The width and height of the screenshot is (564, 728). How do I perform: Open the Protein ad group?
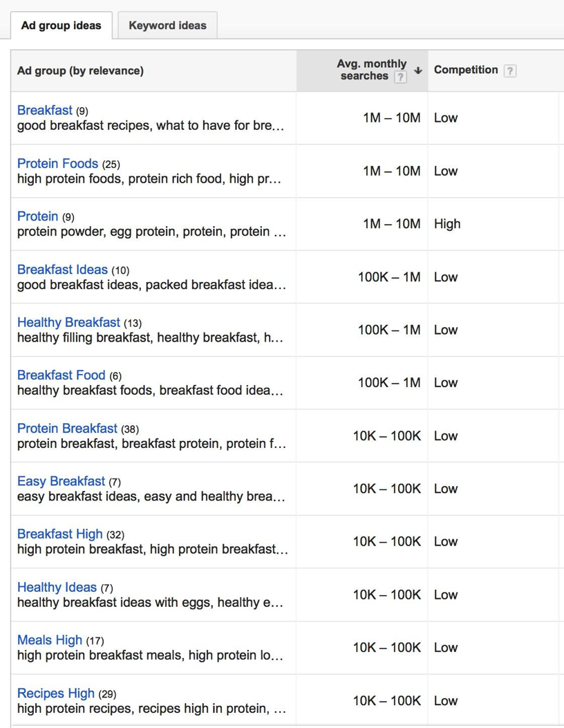37,216
